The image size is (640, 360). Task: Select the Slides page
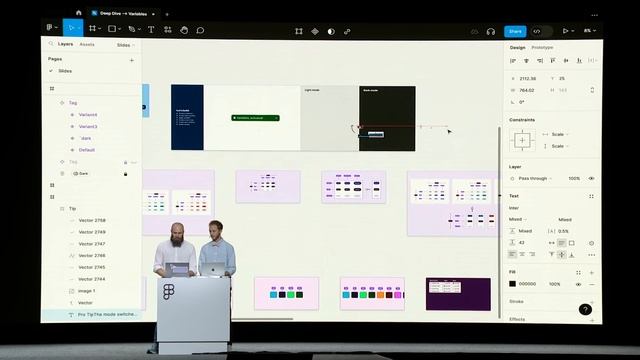point(65,71)
